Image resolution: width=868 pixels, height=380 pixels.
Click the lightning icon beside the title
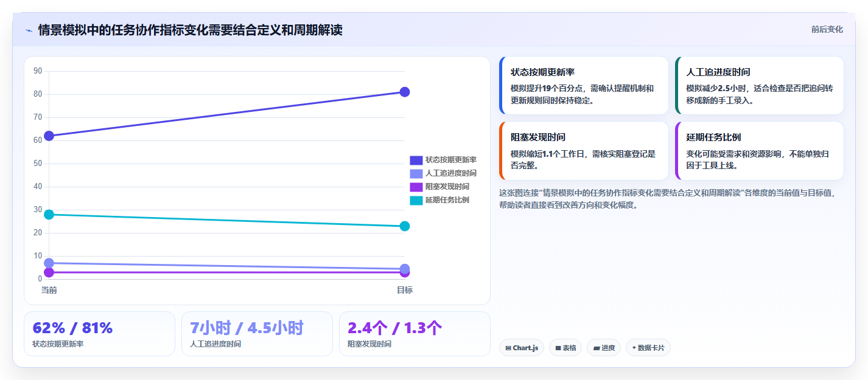pyautogui.click(x=29, y=30)
